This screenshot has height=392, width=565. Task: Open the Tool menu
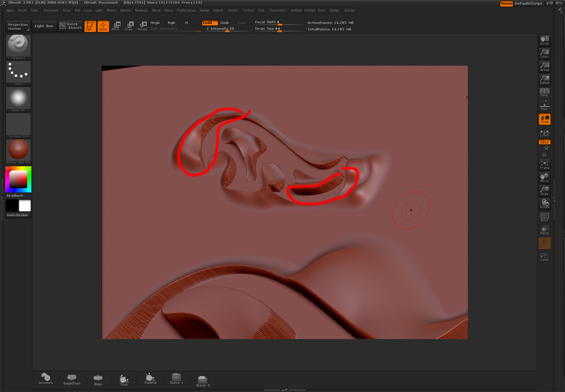click(x=261, y=10)
